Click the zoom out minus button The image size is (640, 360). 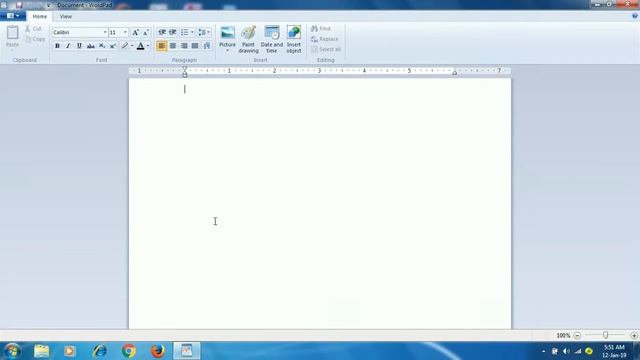point(577,335)
